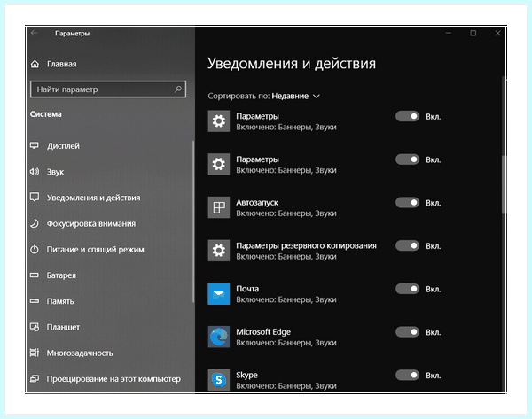Viewport: 532px width, 419px height.
Task: Open Питание и спящий режим settings
Action: click(x=96, y=250)
